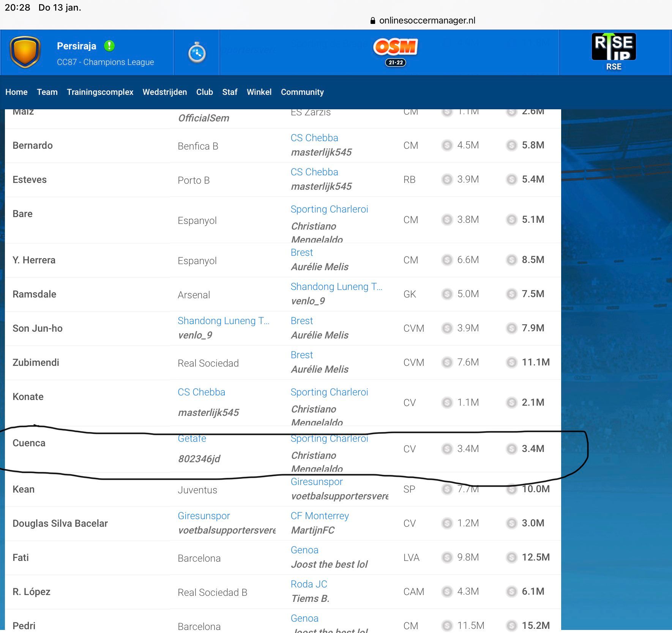Screen dimensions: 672x633
Task: Click coin icon beside Zubimendi 7.6M value
Action: point(447,362)
